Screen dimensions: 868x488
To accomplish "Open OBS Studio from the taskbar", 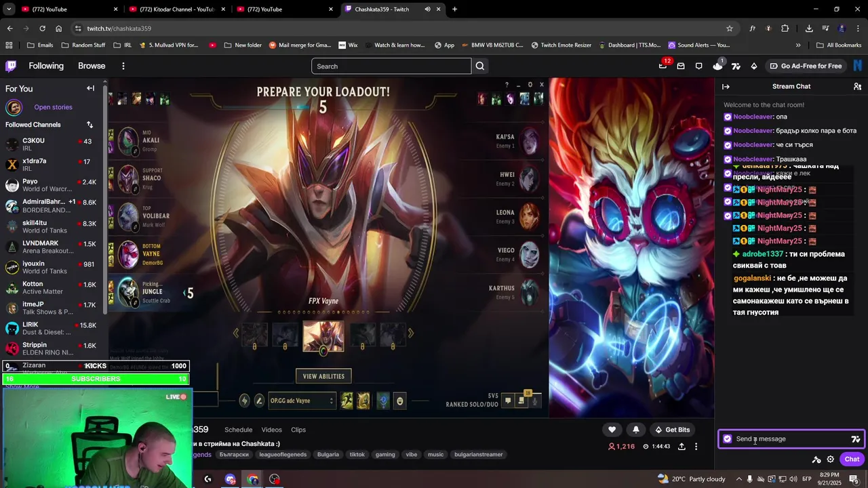I will [x=275, y=479].
